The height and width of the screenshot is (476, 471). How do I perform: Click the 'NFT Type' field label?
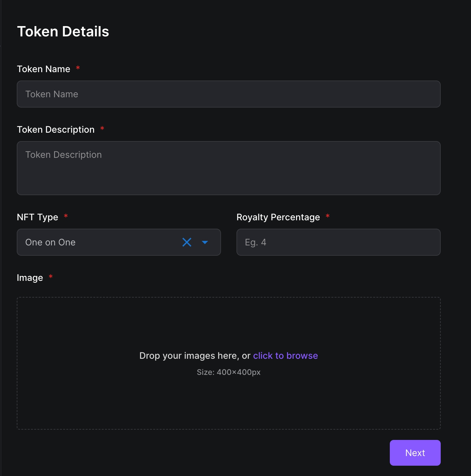point(37,217)
